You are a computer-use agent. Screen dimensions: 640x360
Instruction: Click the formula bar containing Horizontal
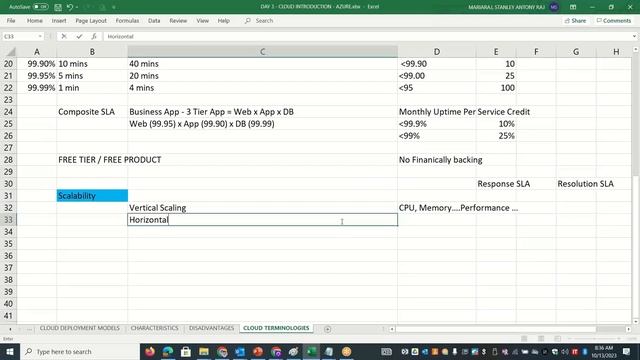pyautogui.click(x=367, y=36)
